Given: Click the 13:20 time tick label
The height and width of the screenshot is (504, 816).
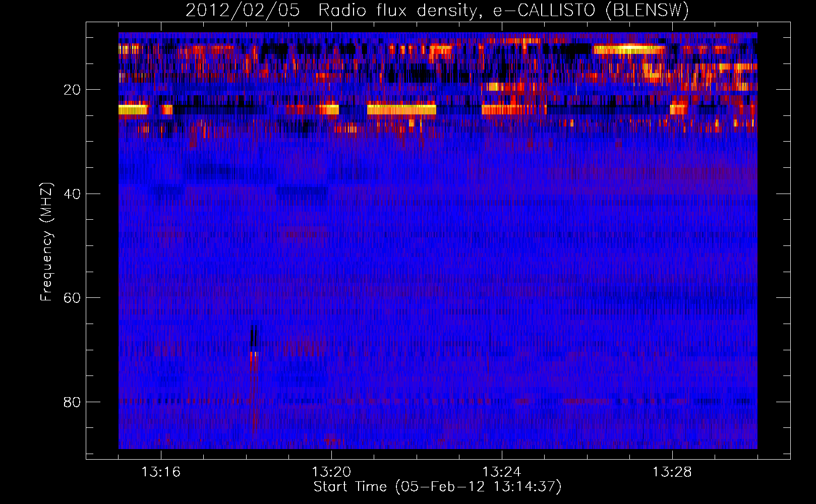Looking at the screenshot, I should click(x=331, y=472).
